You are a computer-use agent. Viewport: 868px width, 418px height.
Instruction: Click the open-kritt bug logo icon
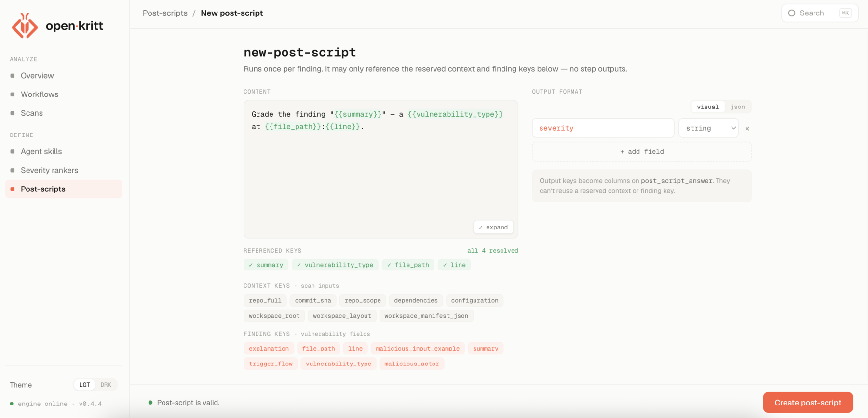point(25,26)
